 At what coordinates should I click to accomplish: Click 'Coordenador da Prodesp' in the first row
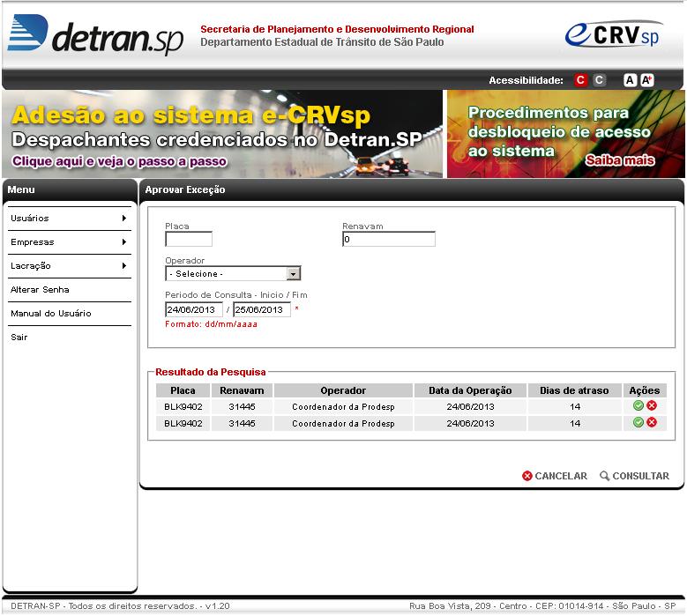343,407
